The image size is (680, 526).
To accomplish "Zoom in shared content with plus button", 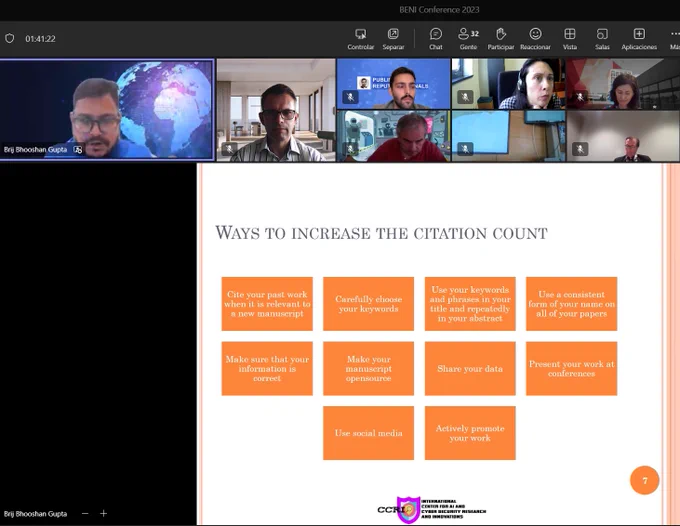I will pos(103,513).
